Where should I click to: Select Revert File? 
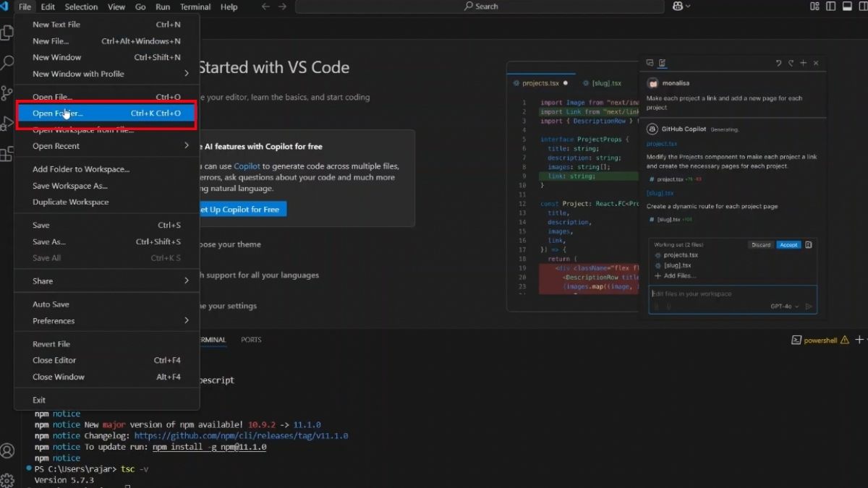tap(107, 344)
